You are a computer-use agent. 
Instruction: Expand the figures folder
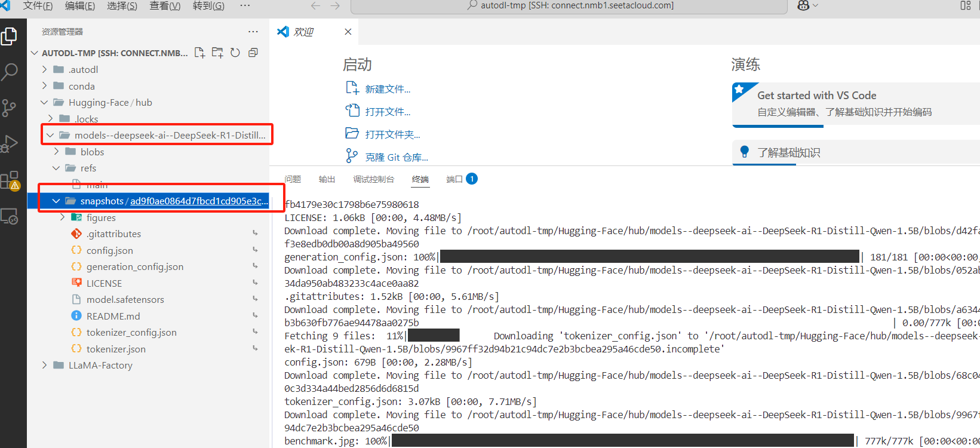62,217
